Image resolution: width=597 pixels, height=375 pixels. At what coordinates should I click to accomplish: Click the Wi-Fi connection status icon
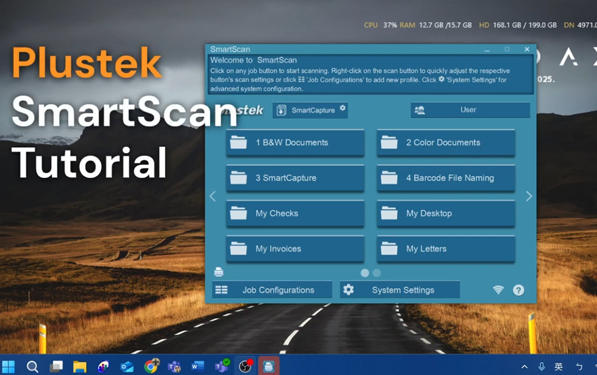coord(498,290)
